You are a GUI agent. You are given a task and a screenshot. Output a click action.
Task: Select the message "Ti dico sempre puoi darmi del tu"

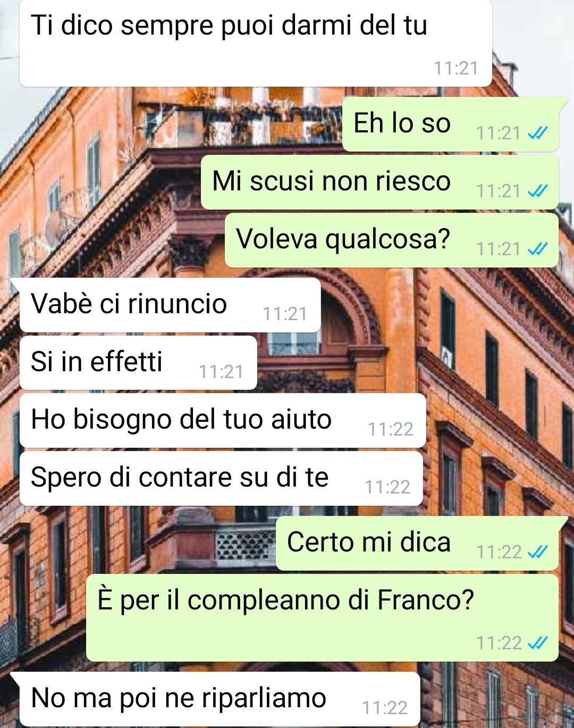coord(256,43)
